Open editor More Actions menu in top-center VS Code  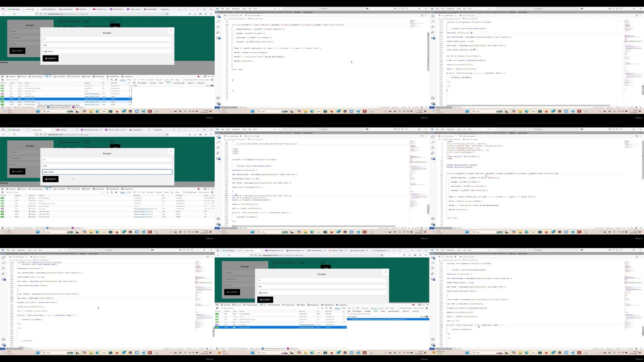pyautogui.click(x=426, y=15)
